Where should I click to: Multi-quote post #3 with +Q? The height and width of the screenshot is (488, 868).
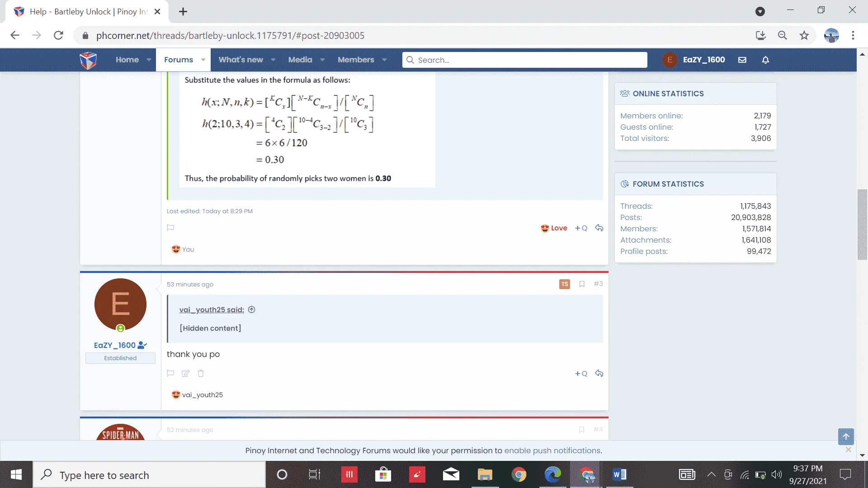(581, 374)
